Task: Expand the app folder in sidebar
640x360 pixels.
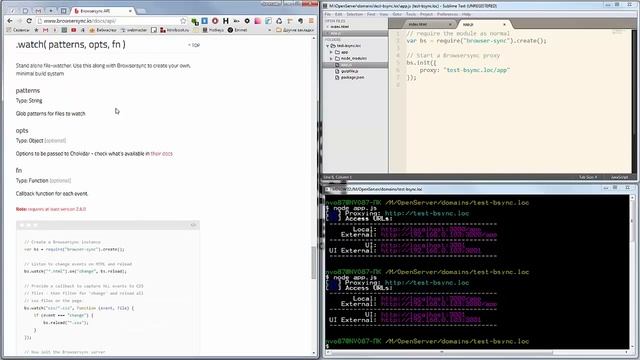Action: pyautogui.click(x=331, y=52)
